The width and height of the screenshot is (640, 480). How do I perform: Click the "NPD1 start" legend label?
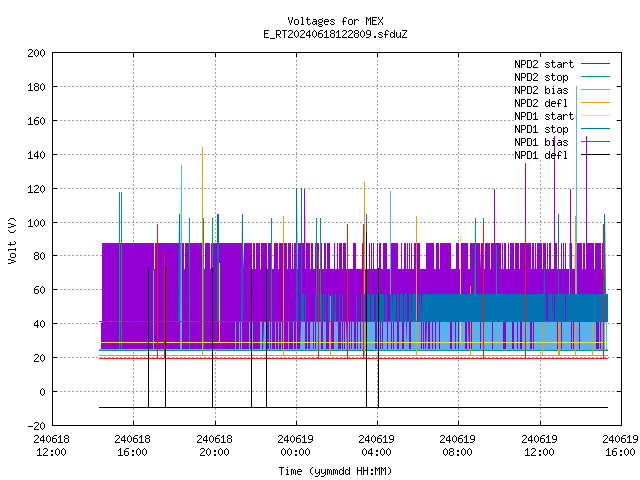tap(544, 116)
